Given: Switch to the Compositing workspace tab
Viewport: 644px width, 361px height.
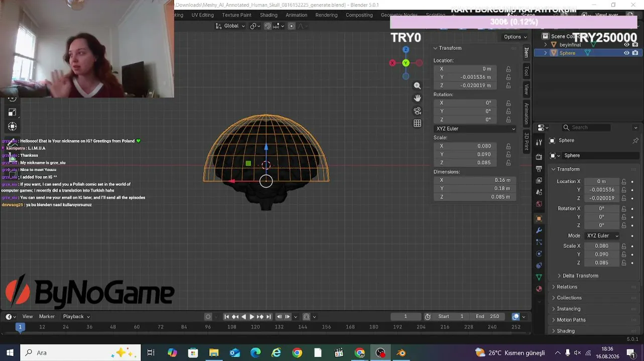Looking at the screenshot, I should [359, 15].
